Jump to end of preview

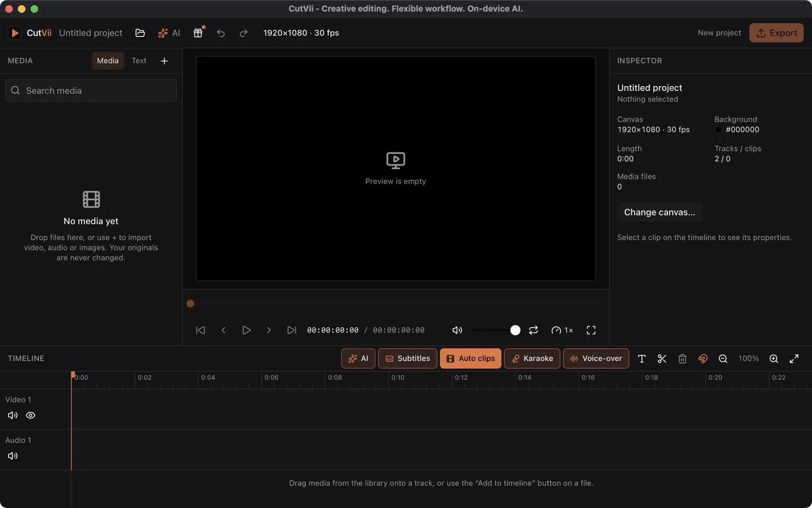pyautogui.click(x=292, y=330)
